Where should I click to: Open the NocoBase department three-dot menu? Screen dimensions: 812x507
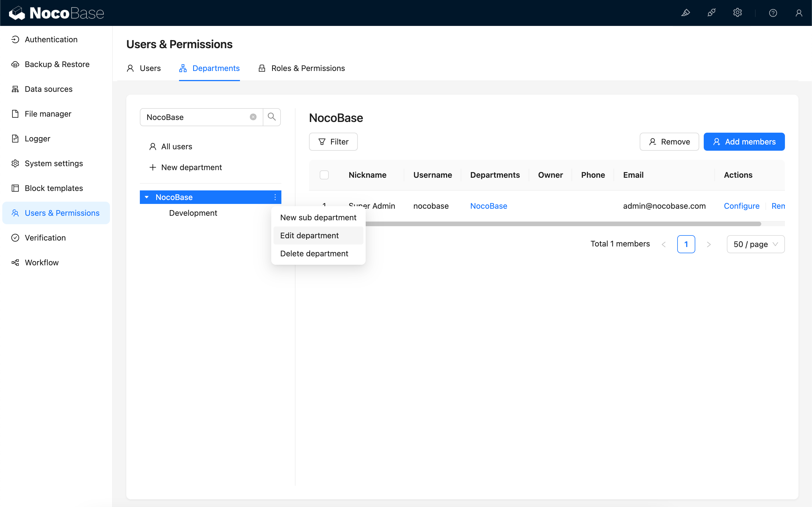[x=275, y=197]
